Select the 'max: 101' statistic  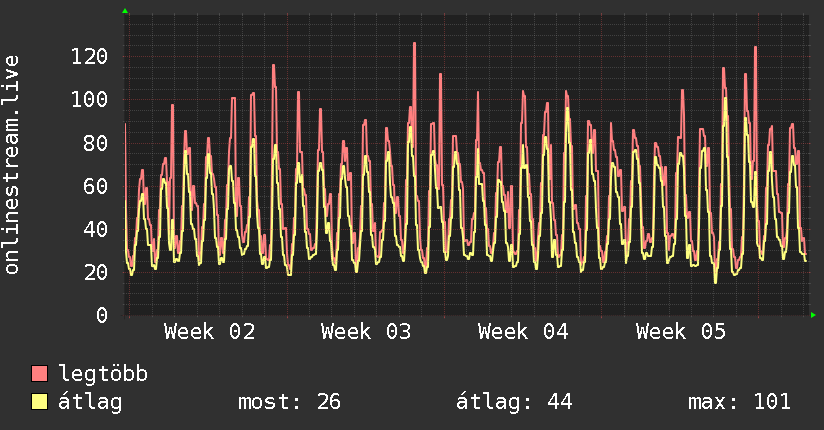tap(739, 402)
